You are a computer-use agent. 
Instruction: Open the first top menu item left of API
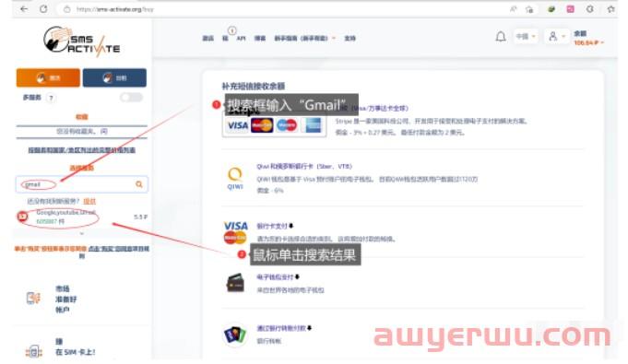click(x=207, y=38)
